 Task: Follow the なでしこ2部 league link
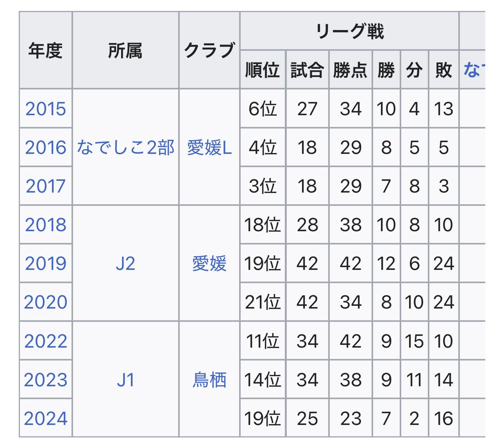pos(126,148)
